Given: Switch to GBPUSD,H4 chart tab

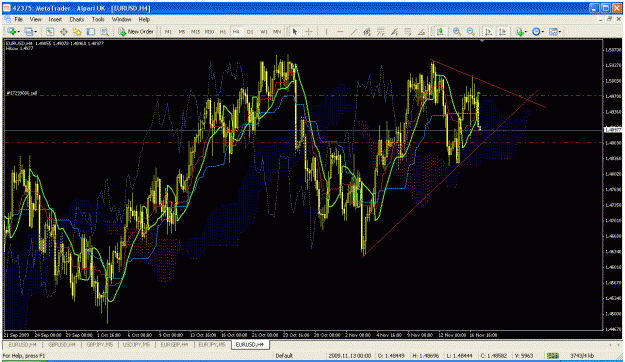Looking at the screenshot, I should click(61, 344).
